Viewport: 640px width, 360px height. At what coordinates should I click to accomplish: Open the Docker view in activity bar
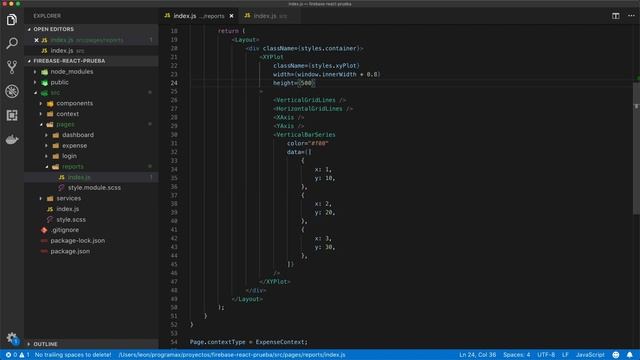[12, 139]
